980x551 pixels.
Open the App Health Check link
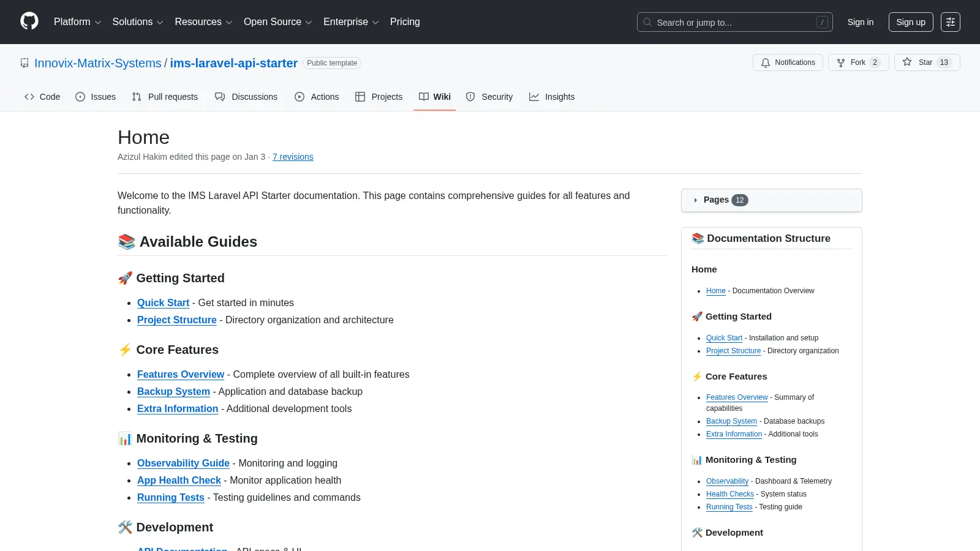(x=179, y=480)
